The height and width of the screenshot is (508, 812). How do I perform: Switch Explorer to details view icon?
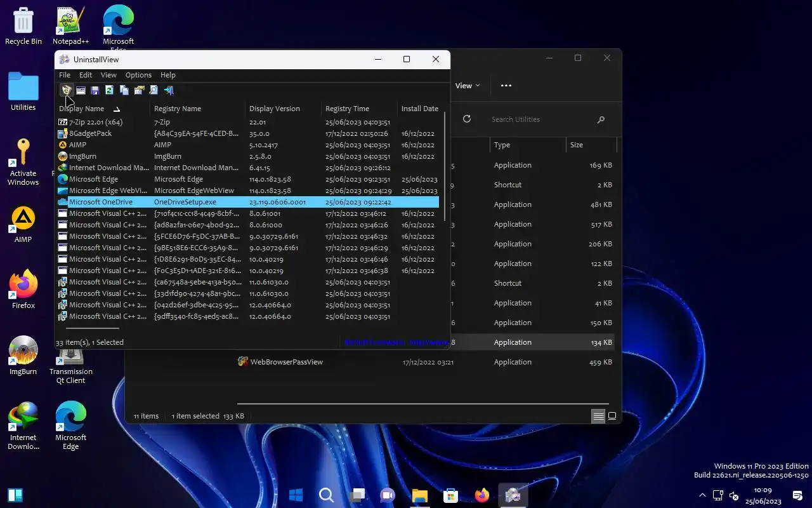tap(598, 416)
